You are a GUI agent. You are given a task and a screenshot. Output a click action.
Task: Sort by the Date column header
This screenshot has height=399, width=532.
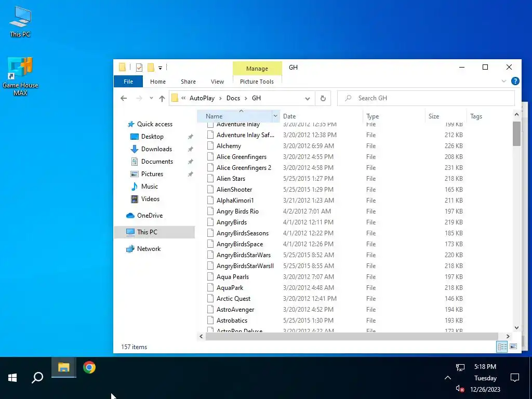pyautogui.click(x=321, y=116)
